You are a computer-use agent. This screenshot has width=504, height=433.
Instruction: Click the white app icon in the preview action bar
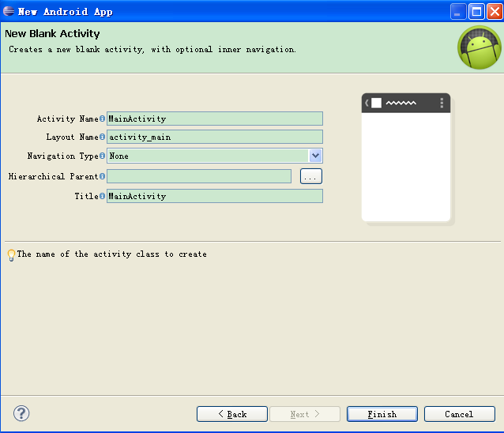(376, 103)
